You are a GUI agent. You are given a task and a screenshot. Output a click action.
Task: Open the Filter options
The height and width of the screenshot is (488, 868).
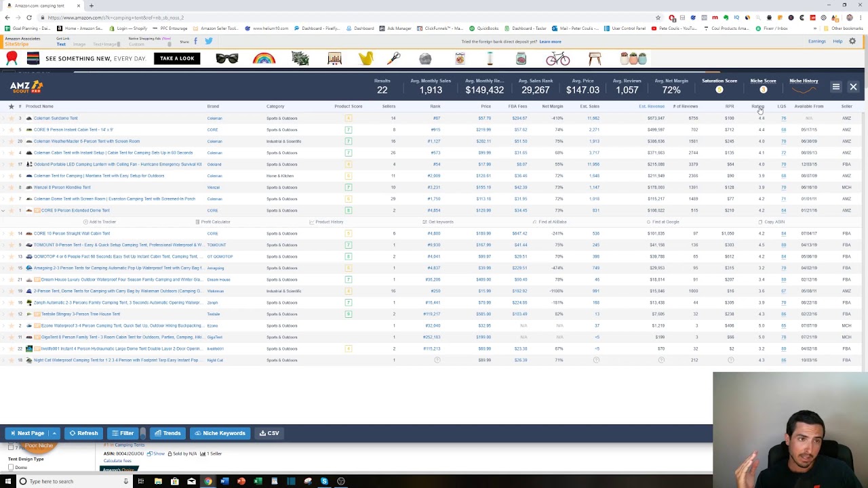[123, 433]
